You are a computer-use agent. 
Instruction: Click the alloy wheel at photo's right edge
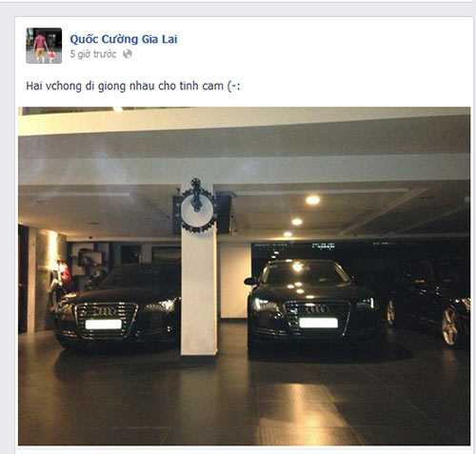point(450,326)
